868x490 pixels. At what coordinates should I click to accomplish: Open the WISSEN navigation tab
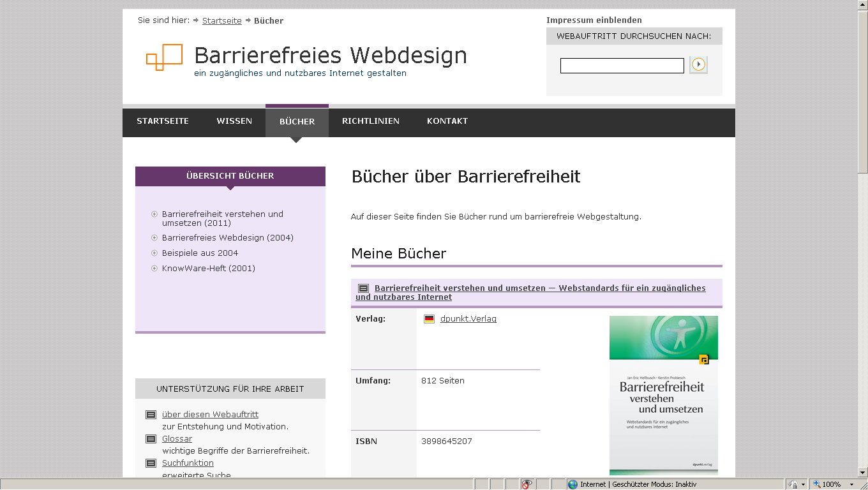pyautogui.click(x=234, y=121)
